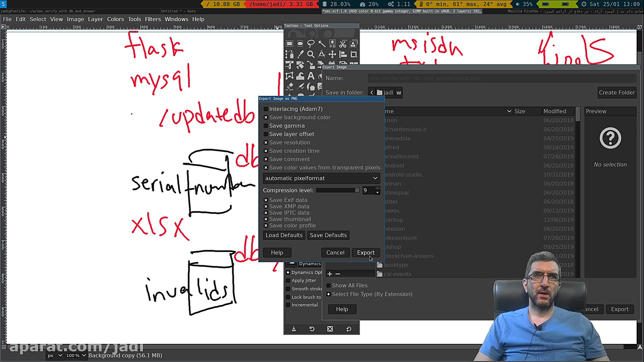Open the zoom percentage dropdown in status bar
Image resolution: width=644 pixels, height=362 pixels.
click(x=84, y=356)
